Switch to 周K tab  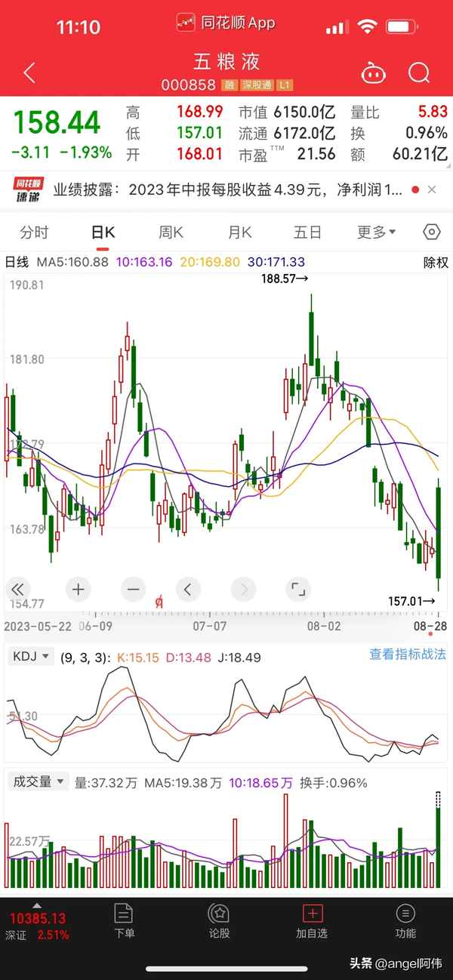click(x=171, y=232)
